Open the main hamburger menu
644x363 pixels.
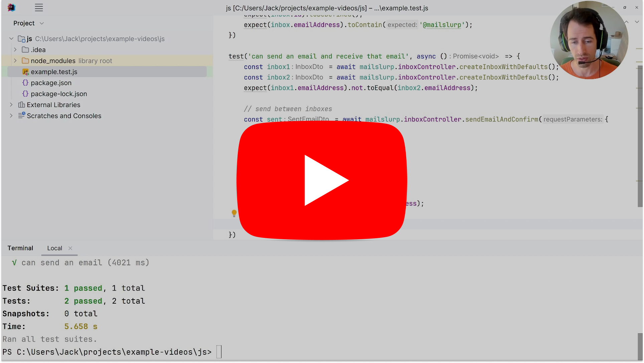click(39, 7)
